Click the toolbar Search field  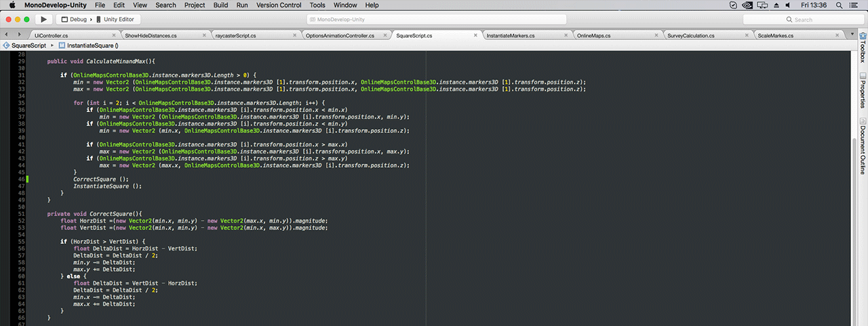(x=802, y=20)
